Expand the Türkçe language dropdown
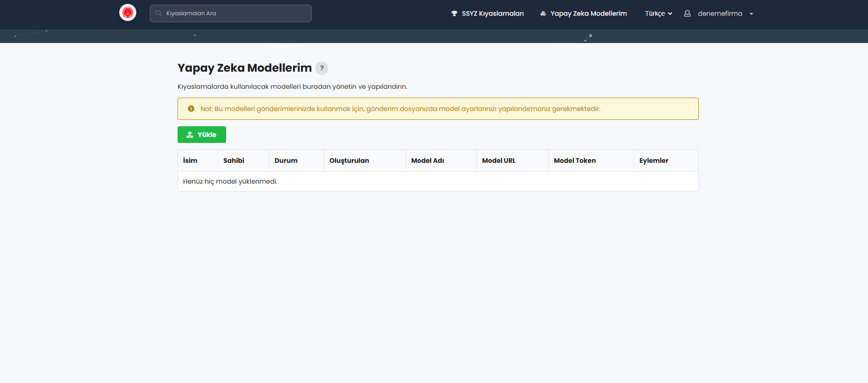 pos(658,13)
